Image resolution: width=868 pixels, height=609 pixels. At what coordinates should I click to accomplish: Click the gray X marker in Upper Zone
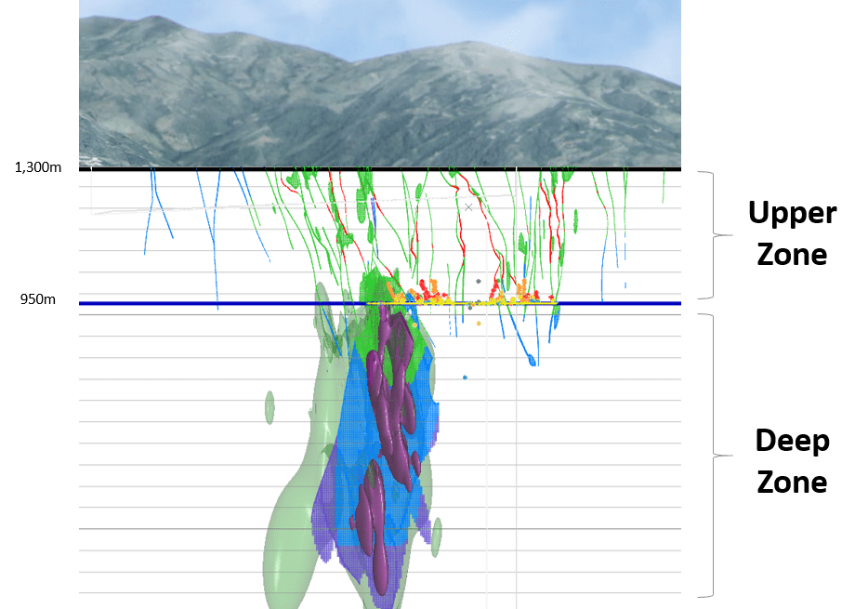click(x=468, y=207)
